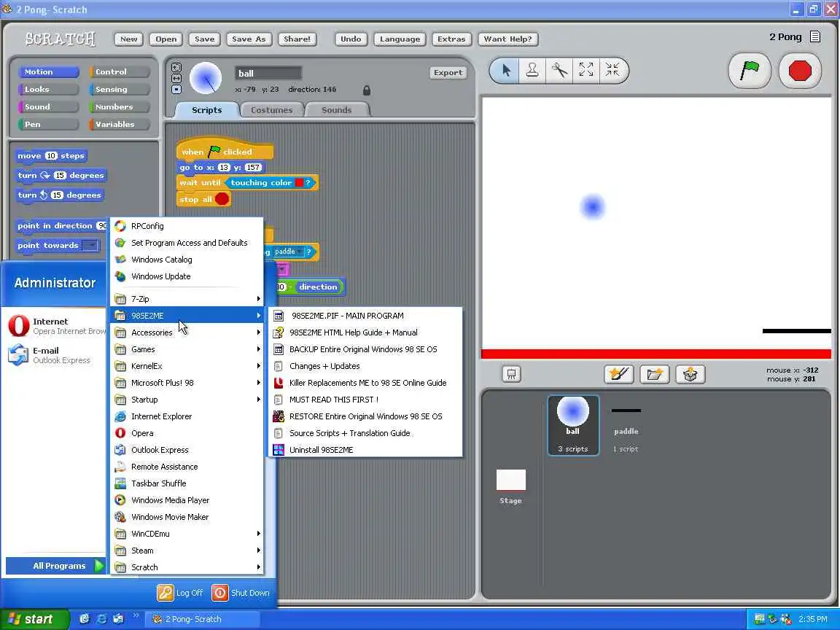Image resolution: width=840 pixels, height=630 pixels.
Task: Expand the KernelEx submenu
Action: pos(187,366)
